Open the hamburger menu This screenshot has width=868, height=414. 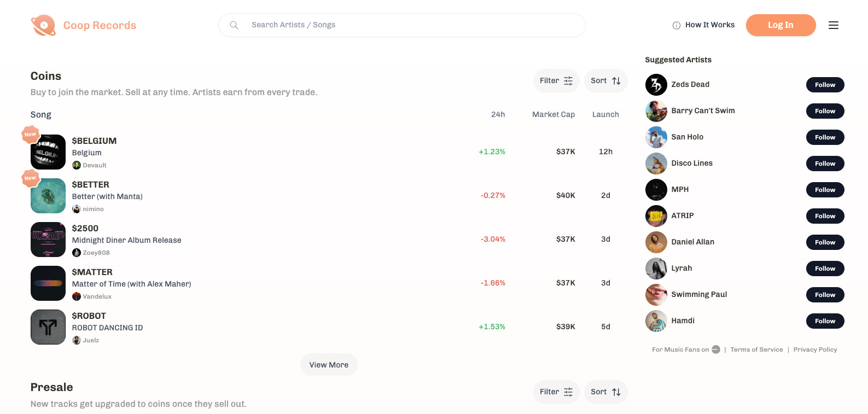tap(834, 25)
